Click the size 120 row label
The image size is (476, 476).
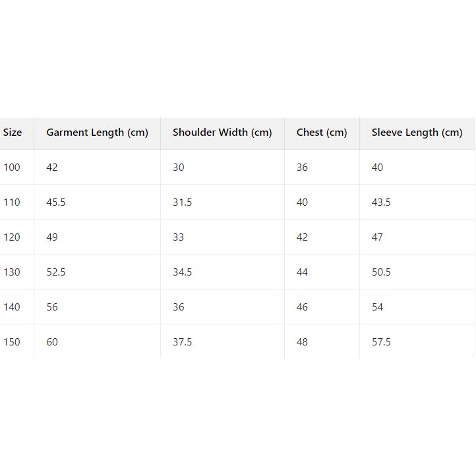point(12,237)
